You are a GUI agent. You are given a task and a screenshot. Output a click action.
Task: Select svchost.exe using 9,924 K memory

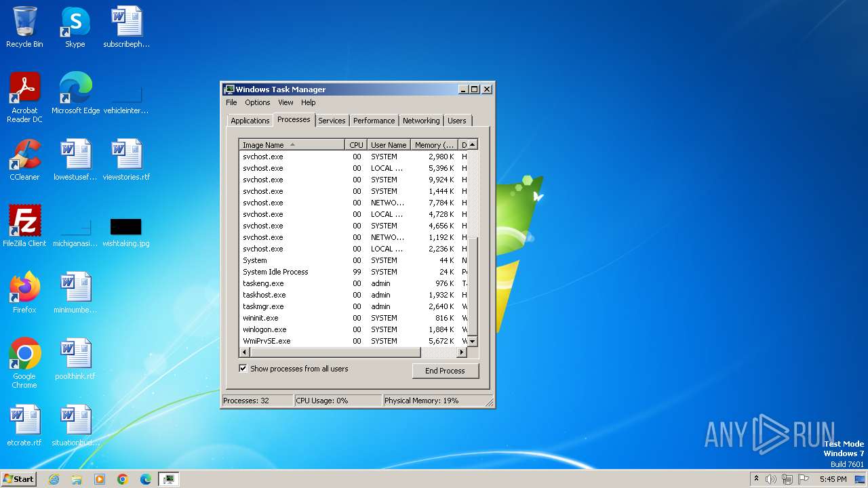coord(353,180)
